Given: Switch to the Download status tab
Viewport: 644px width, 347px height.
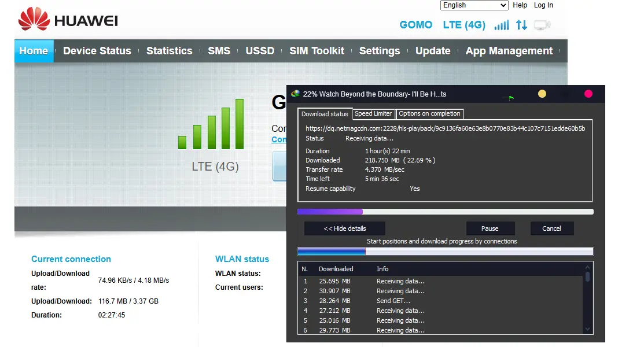Looking at the screenshot, I should pyautogui.click(x=325, y=114).
